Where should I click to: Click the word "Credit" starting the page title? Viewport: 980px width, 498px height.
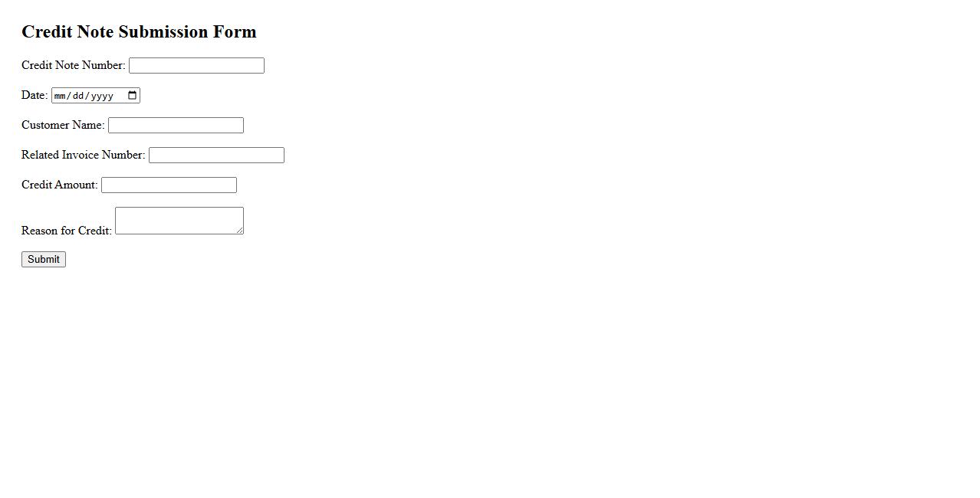[47, 32]
